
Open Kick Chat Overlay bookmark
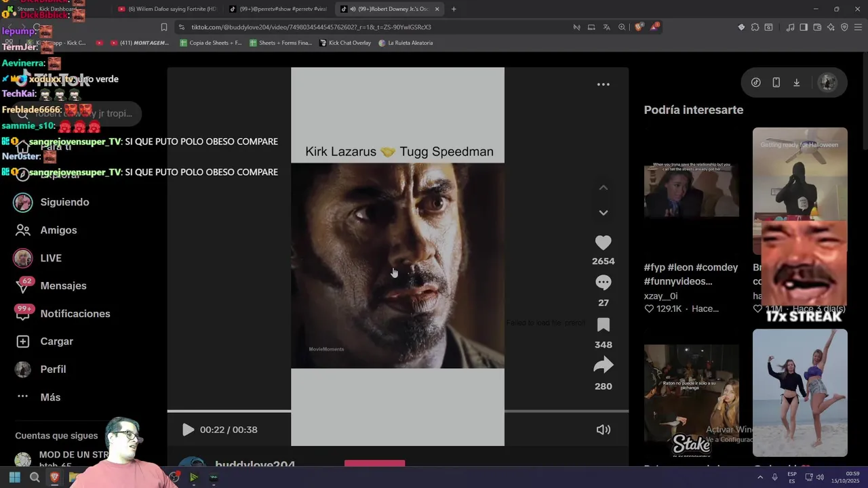345,43
